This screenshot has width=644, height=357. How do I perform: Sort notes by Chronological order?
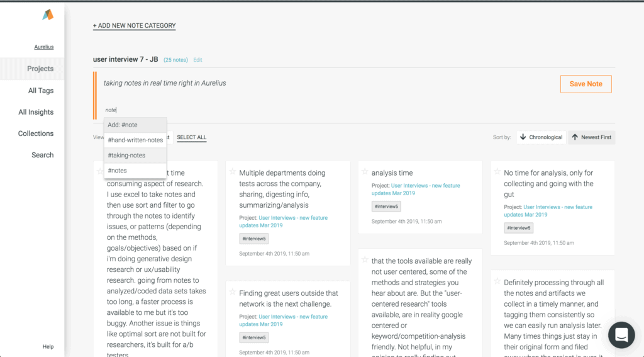point(541,137)
